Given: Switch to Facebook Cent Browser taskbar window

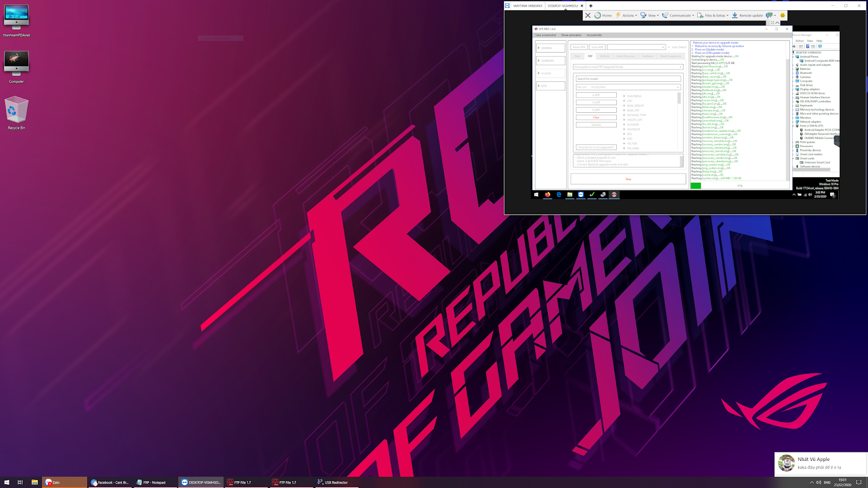Looking at the screenshot, I should point(110,482).
